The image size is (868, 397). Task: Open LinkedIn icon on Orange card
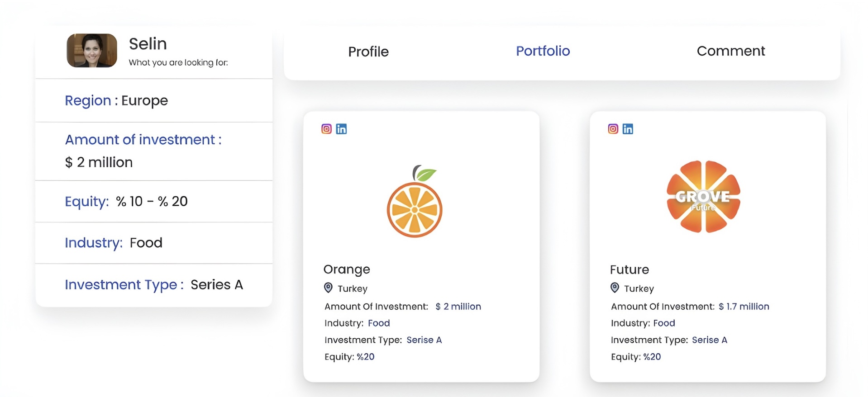(x=341, y=129)
